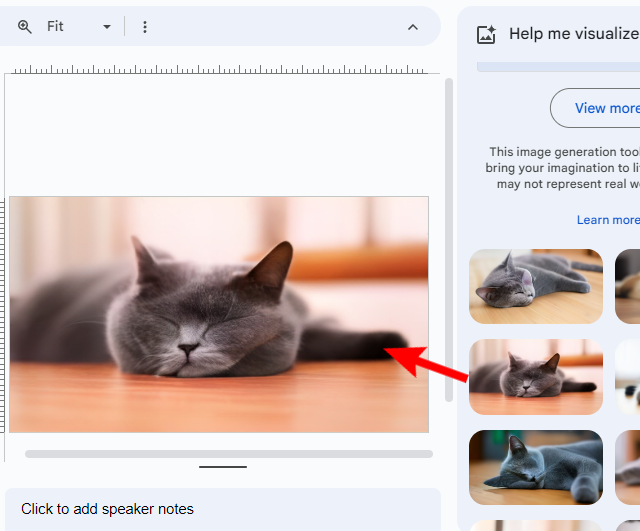Collapse the toolbar with the chevron arrow
Screen dimensions: 640x531
click(413, 27)
